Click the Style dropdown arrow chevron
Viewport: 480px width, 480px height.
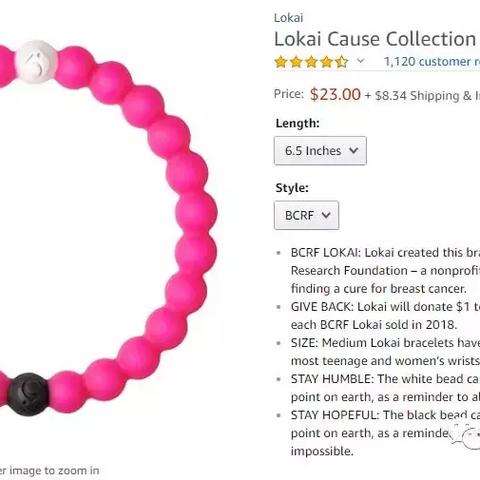(326, 215)
